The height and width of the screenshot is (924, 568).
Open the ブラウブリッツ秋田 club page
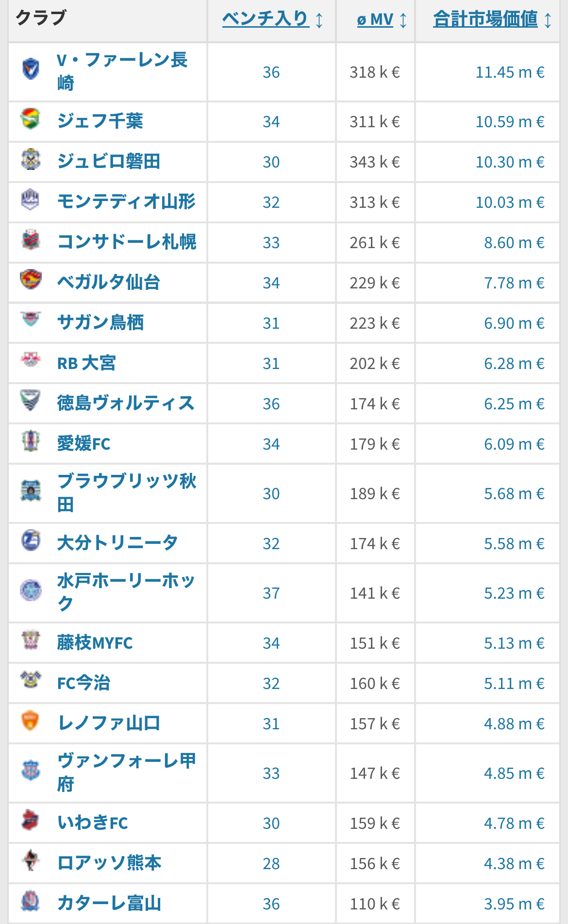(127, 493)
